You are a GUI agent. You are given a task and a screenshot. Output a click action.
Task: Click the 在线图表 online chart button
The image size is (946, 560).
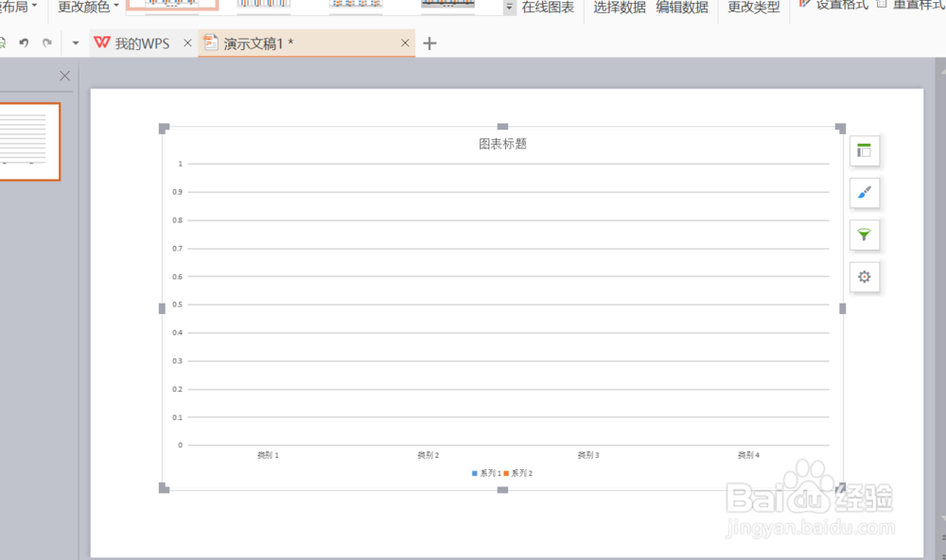click(547, 6)
